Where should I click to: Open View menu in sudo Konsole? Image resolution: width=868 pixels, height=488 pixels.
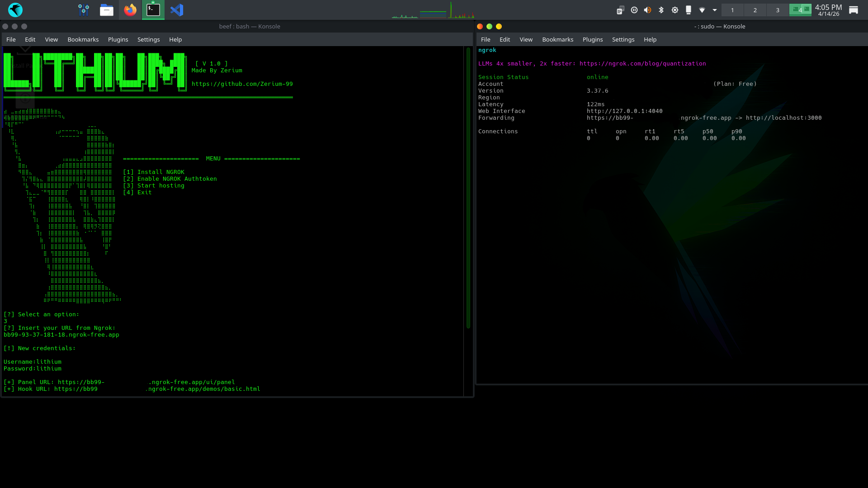coord(526,40)
